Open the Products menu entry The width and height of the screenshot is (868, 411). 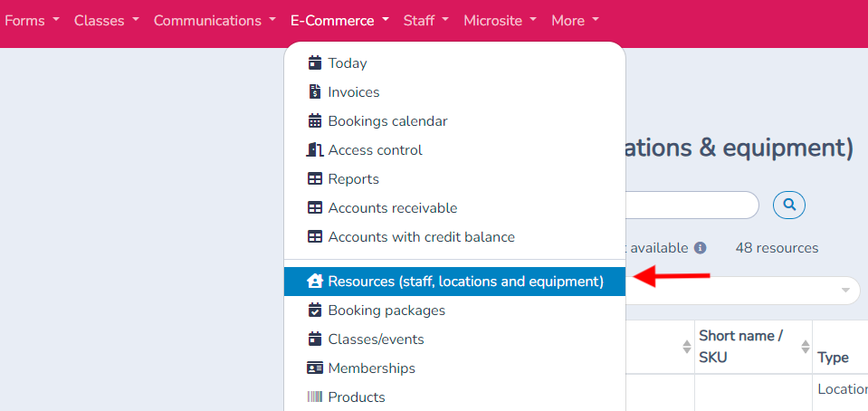[454, 397]
